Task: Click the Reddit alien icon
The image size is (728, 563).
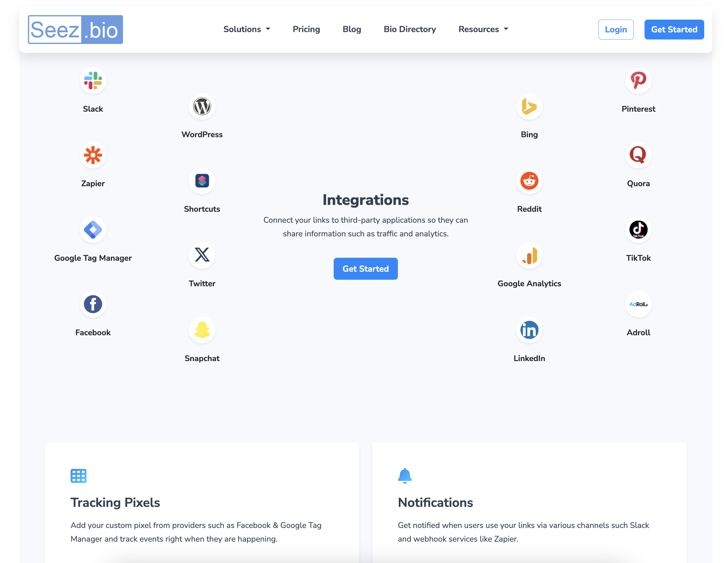Action: 529,181
